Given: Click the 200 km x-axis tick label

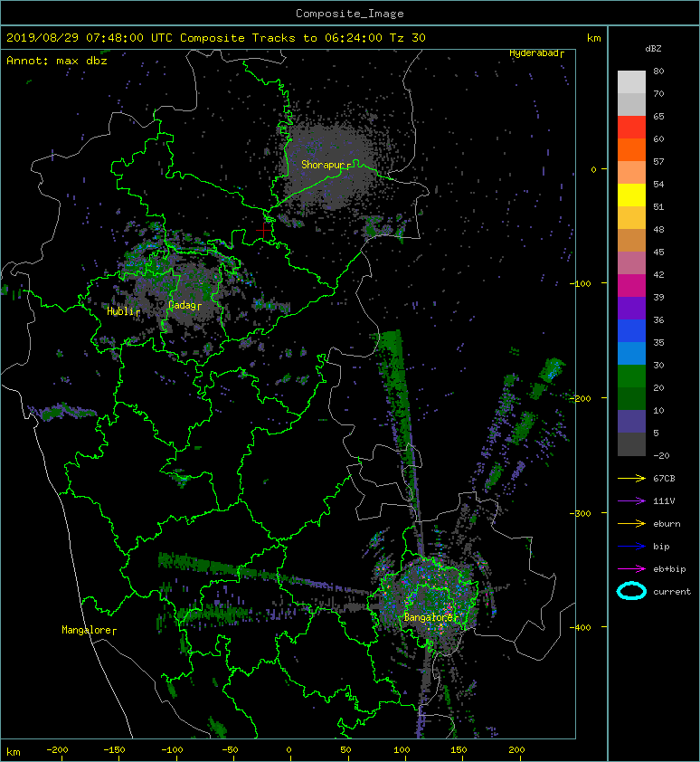Looking at the screenshot, I should [x=516, y=750].
